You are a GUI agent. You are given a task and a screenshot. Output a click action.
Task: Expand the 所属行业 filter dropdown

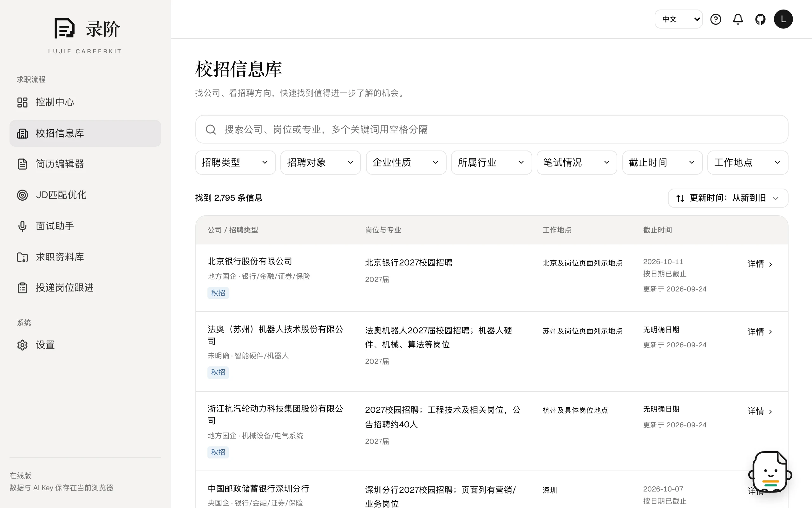click(491, 163)
